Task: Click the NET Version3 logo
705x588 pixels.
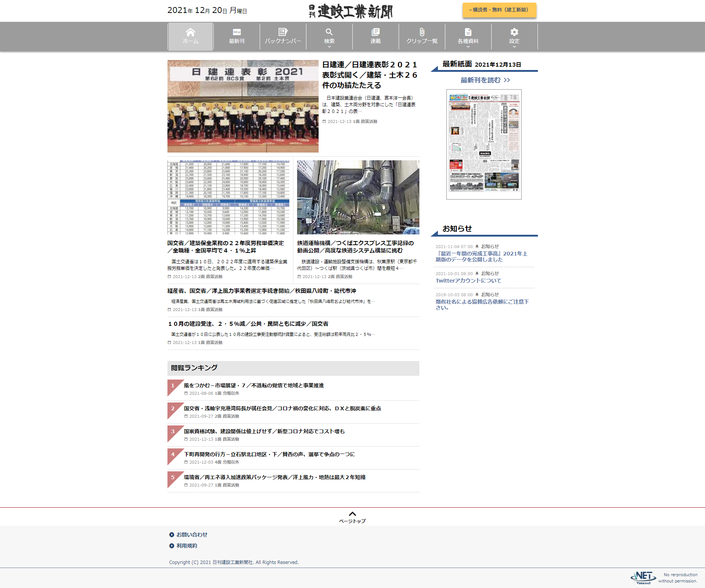Action: 643,578
